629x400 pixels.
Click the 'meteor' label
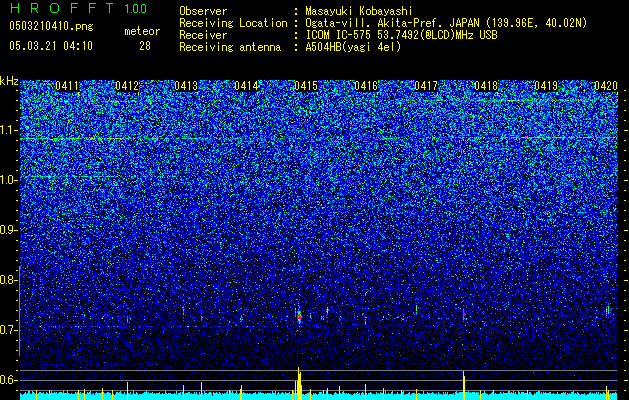point(142,31)
